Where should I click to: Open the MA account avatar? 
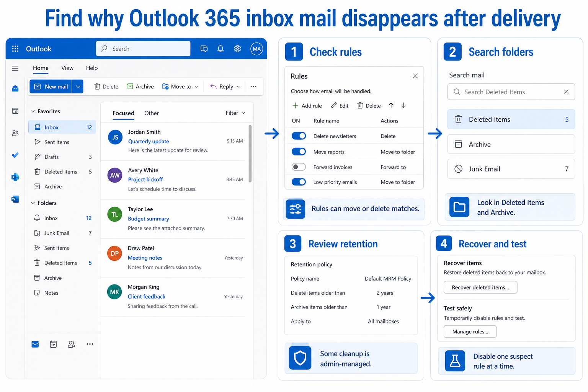(257, 49)
